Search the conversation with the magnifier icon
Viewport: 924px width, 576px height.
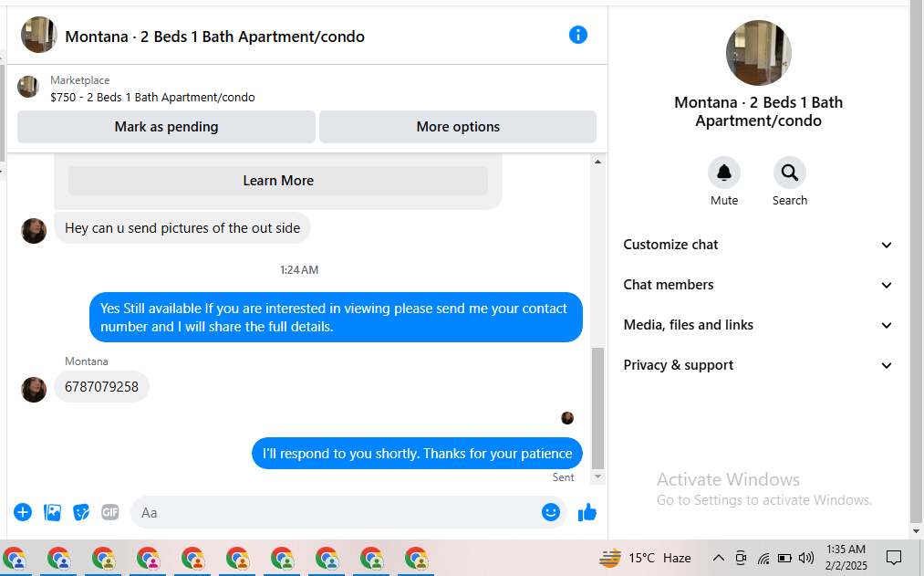tap(789, 173)
